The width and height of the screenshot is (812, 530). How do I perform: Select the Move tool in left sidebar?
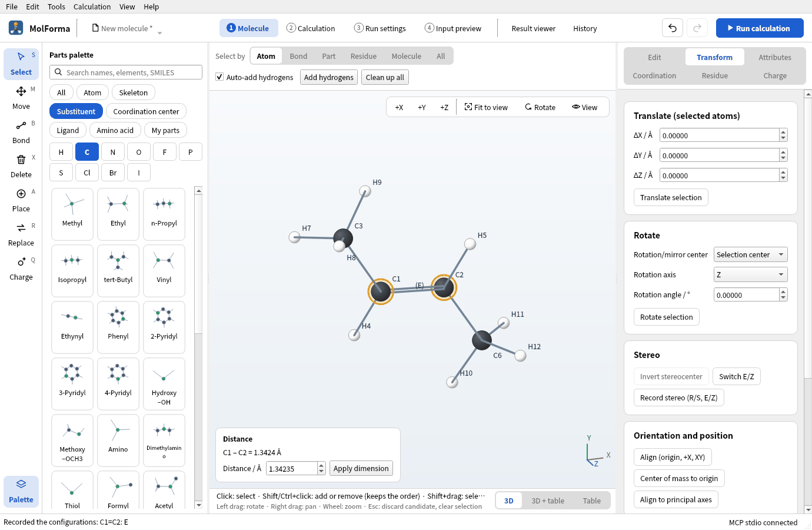click(21, 98)
